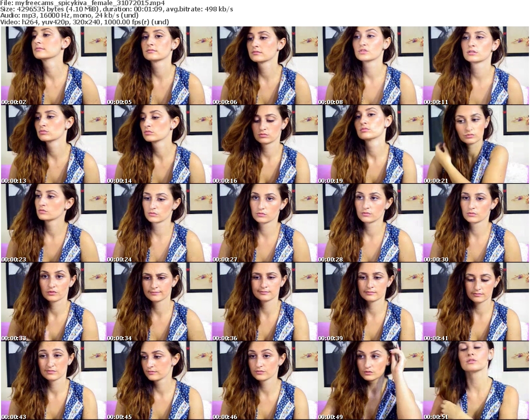Select the thumbnail frame at 00:00:43
Screen dimensions: 530x420
54,381
